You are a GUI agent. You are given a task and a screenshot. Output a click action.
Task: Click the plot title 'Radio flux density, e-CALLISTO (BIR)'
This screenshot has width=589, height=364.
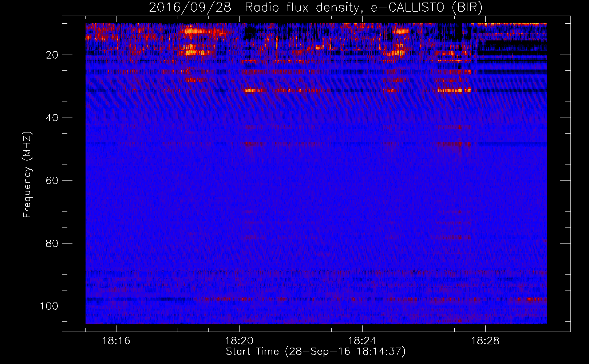(363, 8)
